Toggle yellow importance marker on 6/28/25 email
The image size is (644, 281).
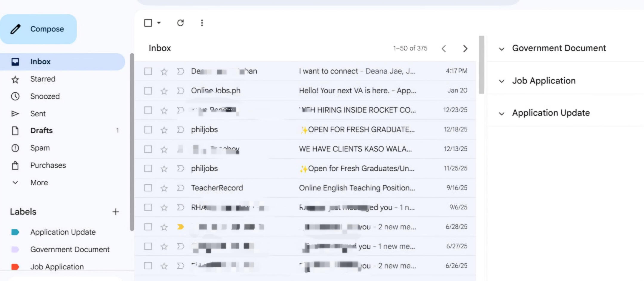180,227
